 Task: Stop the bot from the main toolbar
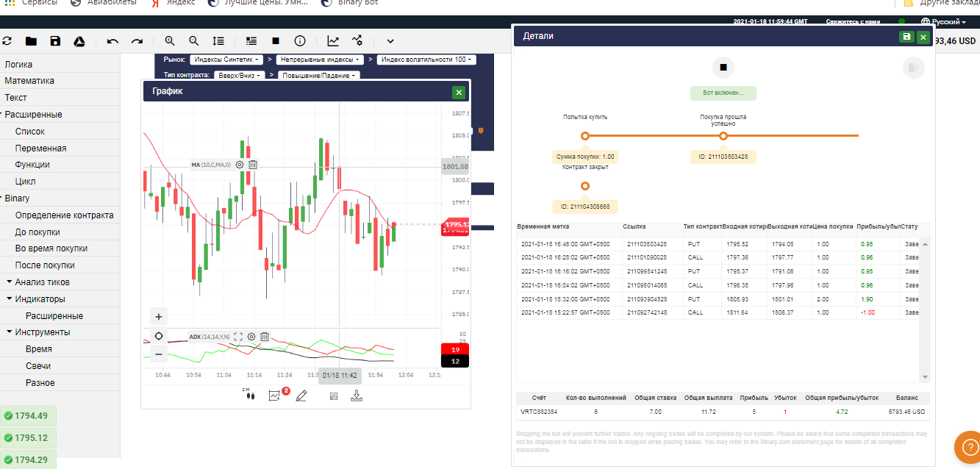point(276,41)
